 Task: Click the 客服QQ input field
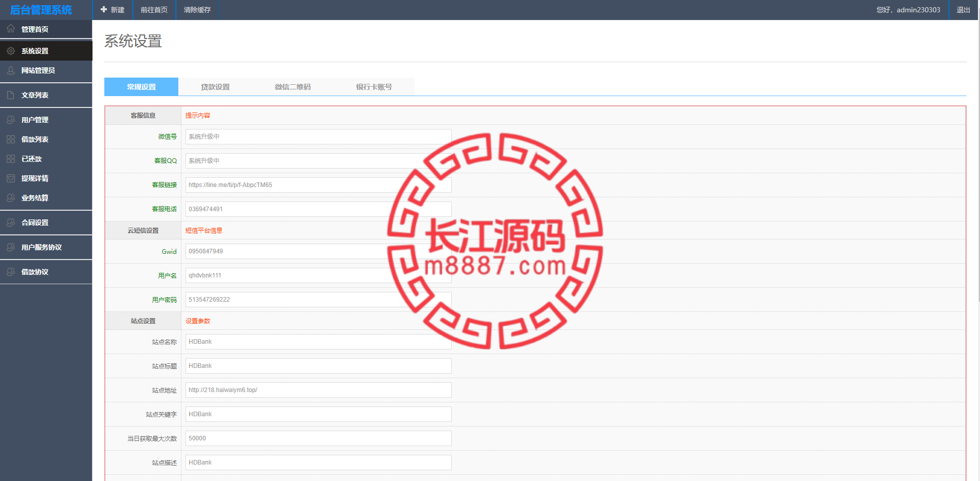pos(319,161)
